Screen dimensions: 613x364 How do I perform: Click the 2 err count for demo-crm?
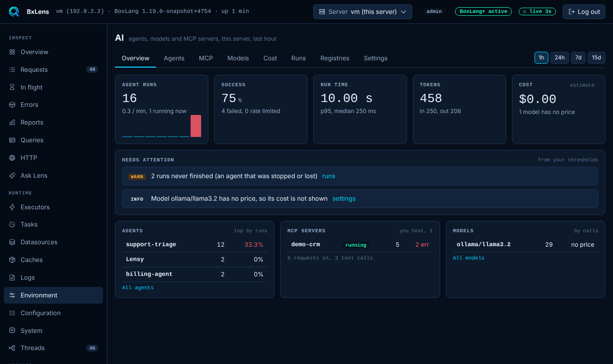[422, 244]
